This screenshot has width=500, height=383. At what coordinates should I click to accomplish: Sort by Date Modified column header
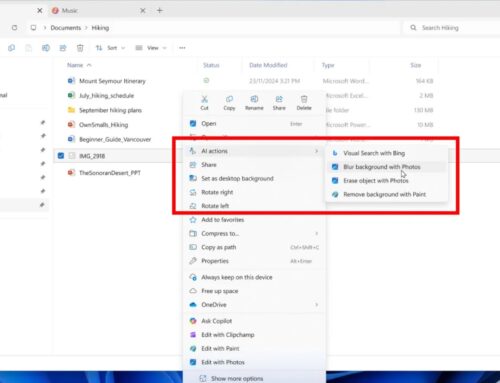point(268,65)
